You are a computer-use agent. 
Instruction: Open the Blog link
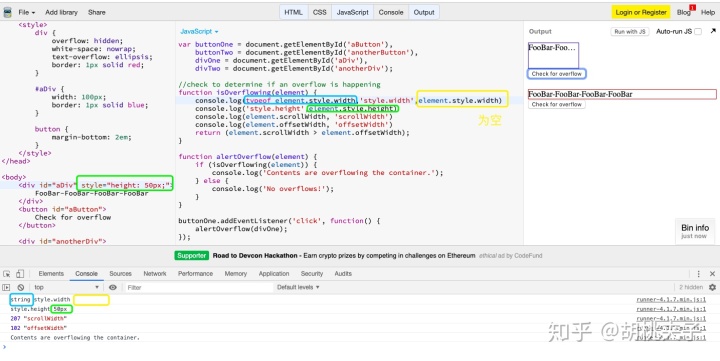pos(684,12)
